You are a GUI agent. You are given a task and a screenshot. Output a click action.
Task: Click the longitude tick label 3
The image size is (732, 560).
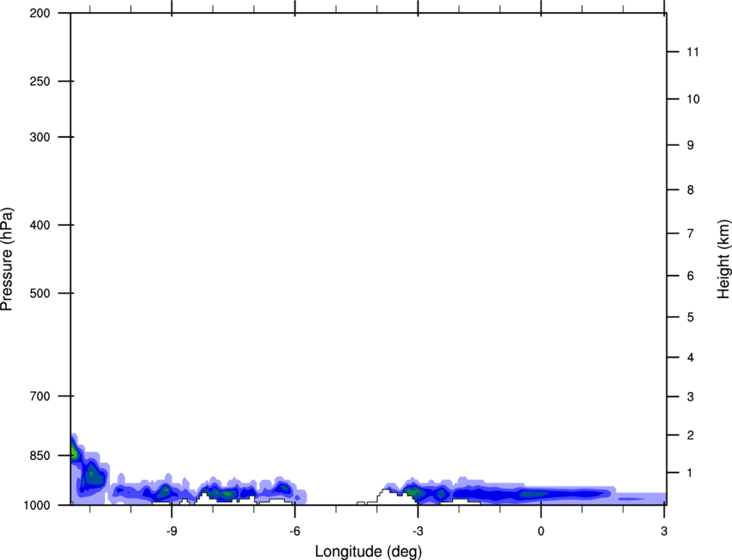pyautogui.click(x=664, y=531)
